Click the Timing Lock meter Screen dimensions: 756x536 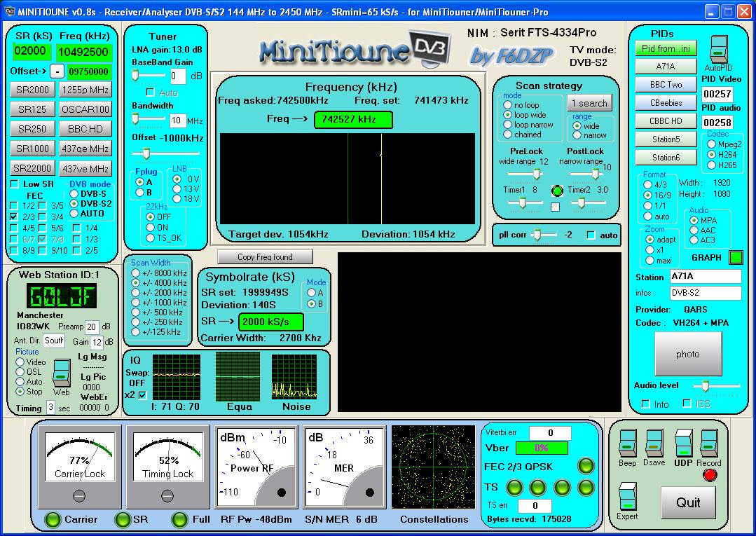coord(167,467)
